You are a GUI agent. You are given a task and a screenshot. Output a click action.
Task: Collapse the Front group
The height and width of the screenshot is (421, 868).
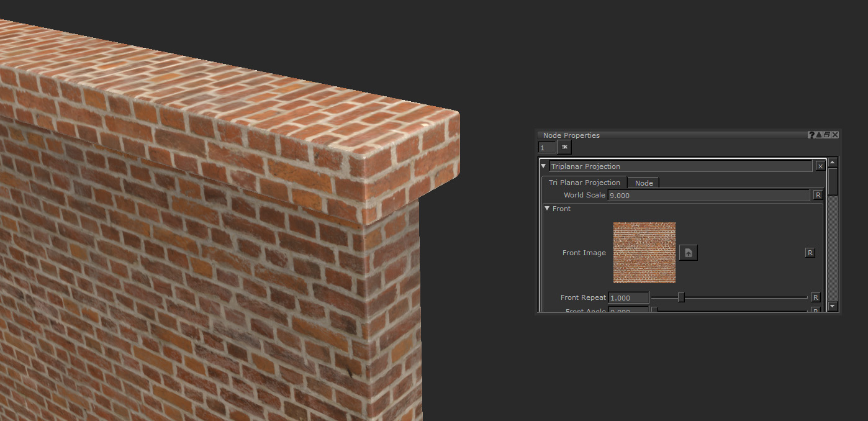tap(547, 209)
